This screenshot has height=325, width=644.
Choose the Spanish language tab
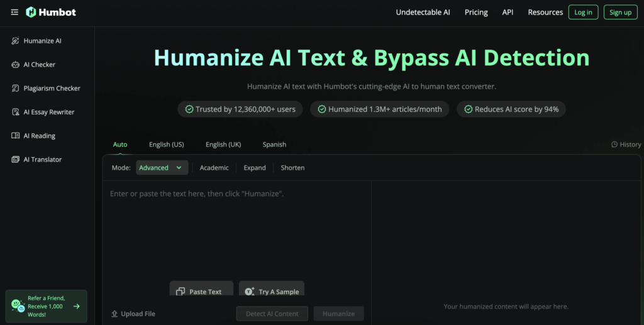pyautogui.click(x=274, y=145)
